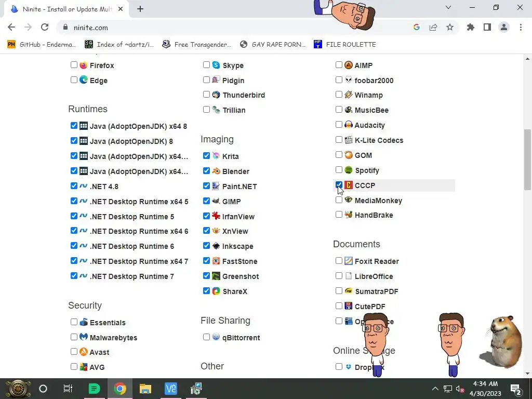This screenshot has width=532, height=399.
Task: Uncheck the XnView checkbox
Action: 206,231
